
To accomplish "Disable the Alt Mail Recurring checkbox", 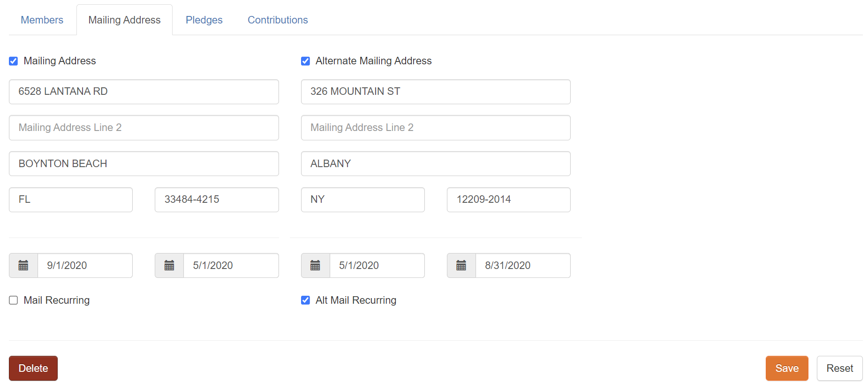I will coord(305,300).
